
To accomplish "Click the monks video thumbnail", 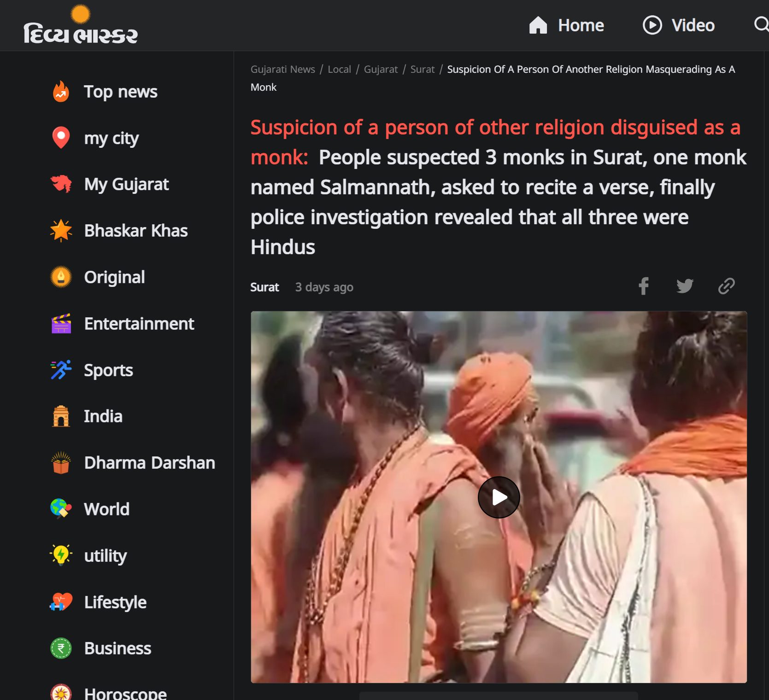I will [499, 497].
